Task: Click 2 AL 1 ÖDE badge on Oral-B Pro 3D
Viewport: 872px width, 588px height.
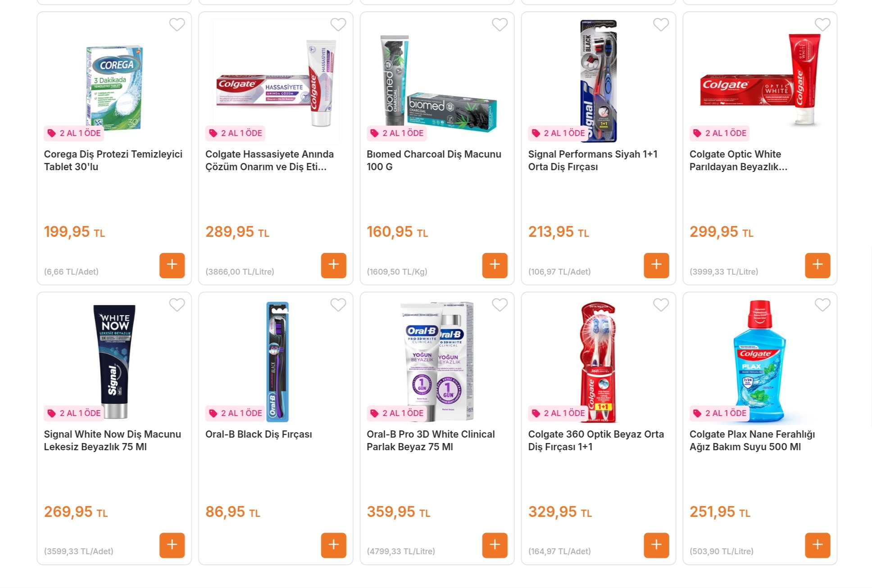Action: tap(397, 413)
